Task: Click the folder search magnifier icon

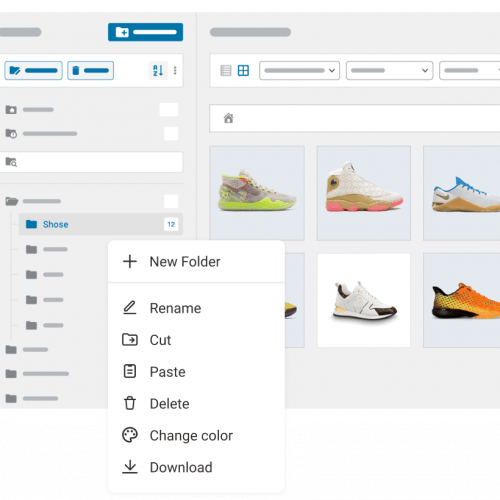Action: (x=11, y=162)
